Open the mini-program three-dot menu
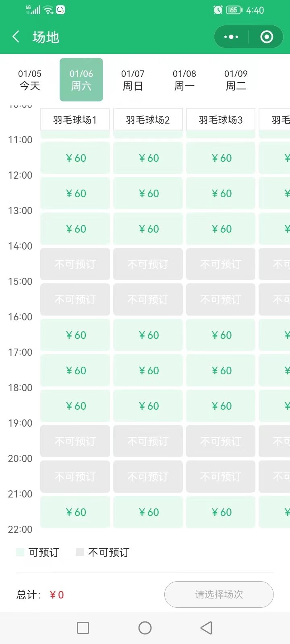The image size is (290, 644). [231, 37]
